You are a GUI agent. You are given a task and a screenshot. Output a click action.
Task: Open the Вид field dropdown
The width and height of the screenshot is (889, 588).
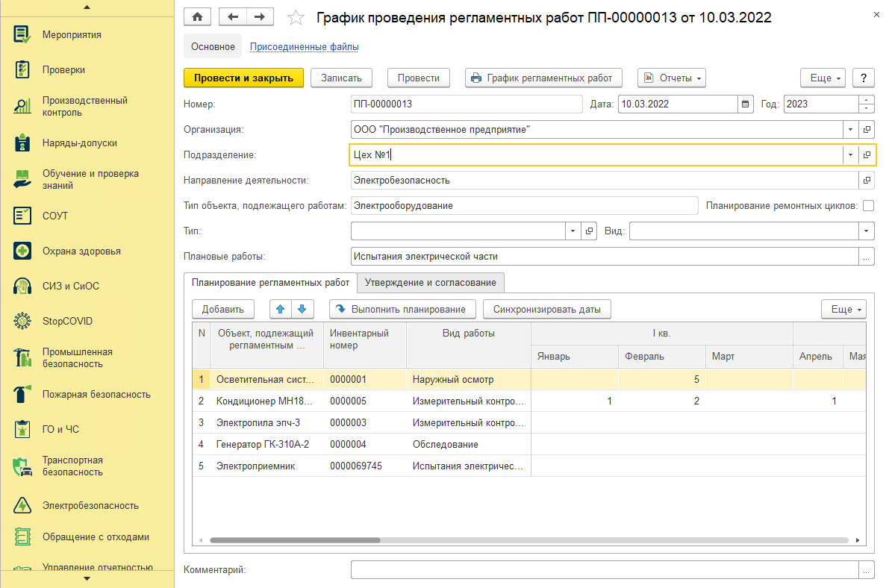coord(867,231)
